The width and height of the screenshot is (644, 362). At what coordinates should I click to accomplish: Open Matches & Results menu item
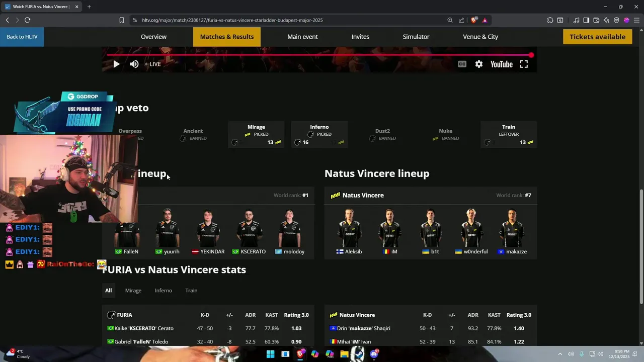[227, 37]
